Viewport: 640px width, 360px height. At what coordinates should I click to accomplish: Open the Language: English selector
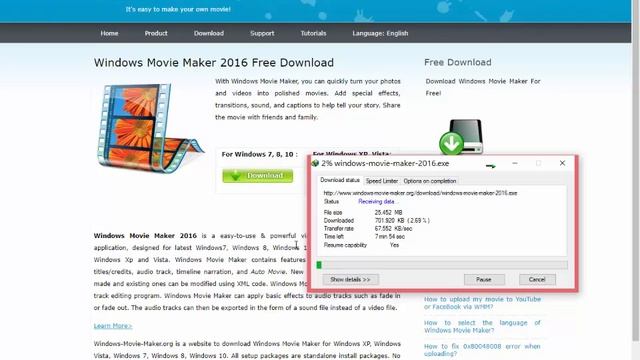click(380, 33)
